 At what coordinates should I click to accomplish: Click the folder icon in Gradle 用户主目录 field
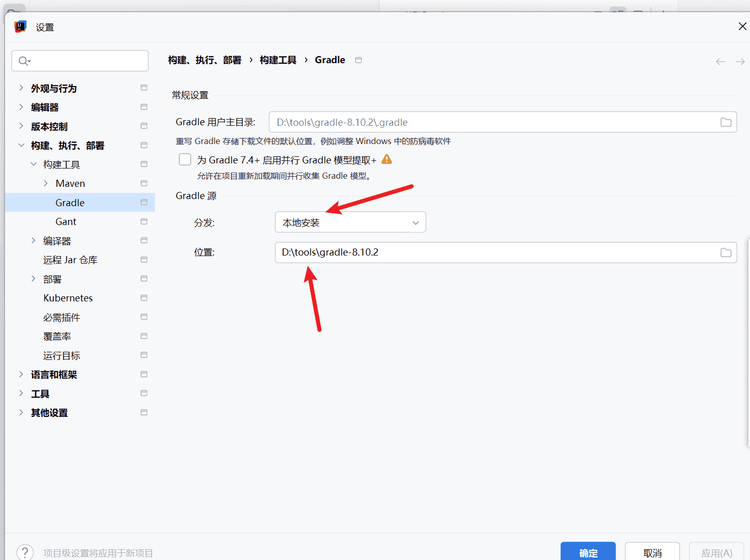(726, 122)
